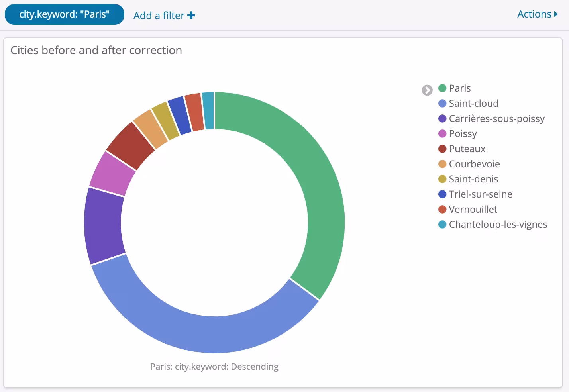Click the Chanteloup-les-vignes legend color dot
569x392 pixels.
[x=442, y=225]
